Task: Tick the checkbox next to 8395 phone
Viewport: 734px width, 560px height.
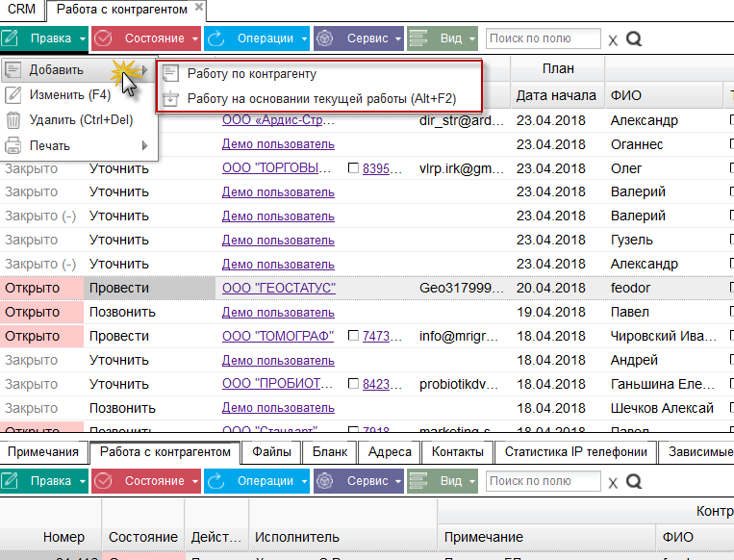Action: click(x=353, y=167)
